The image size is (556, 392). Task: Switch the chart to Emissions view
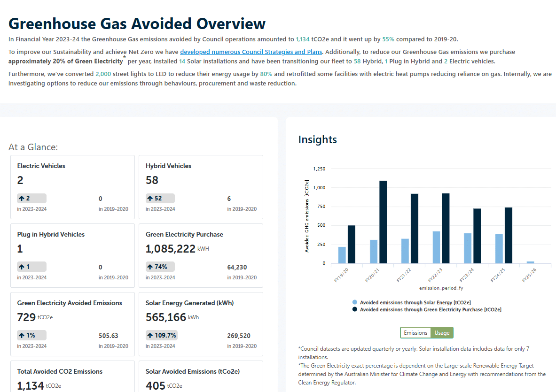pos(415,333)
